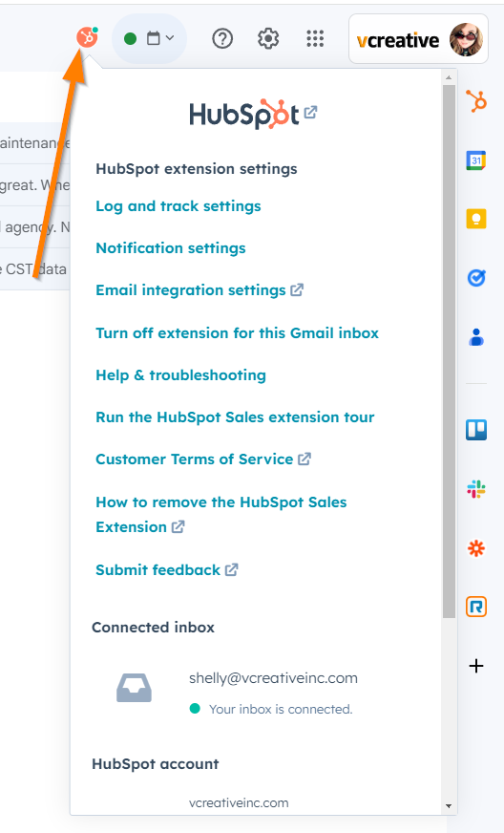Open the Google apps grid

coord(315,38)
